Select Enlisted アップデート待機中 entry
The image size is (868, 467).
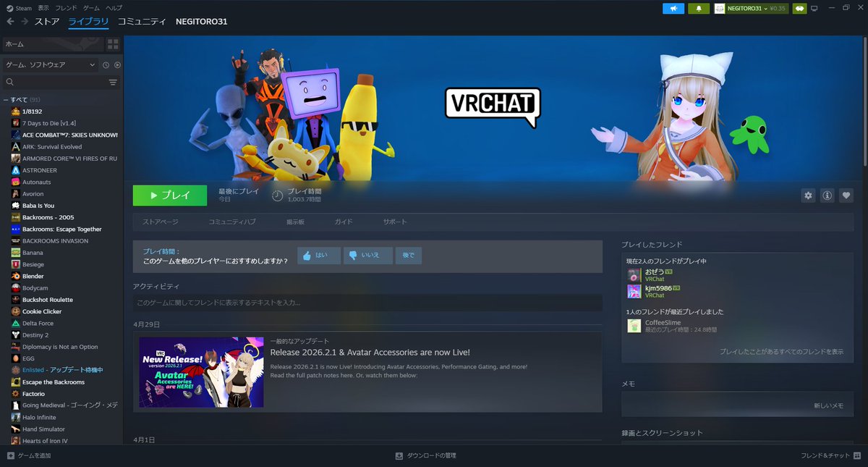pos(62,370)
